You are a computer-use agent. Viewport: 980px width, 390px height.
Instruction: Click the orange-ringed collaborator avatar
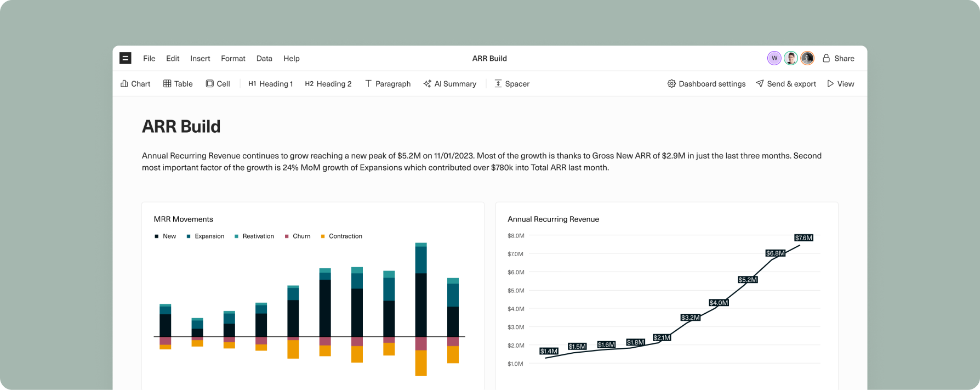point(807,58)
